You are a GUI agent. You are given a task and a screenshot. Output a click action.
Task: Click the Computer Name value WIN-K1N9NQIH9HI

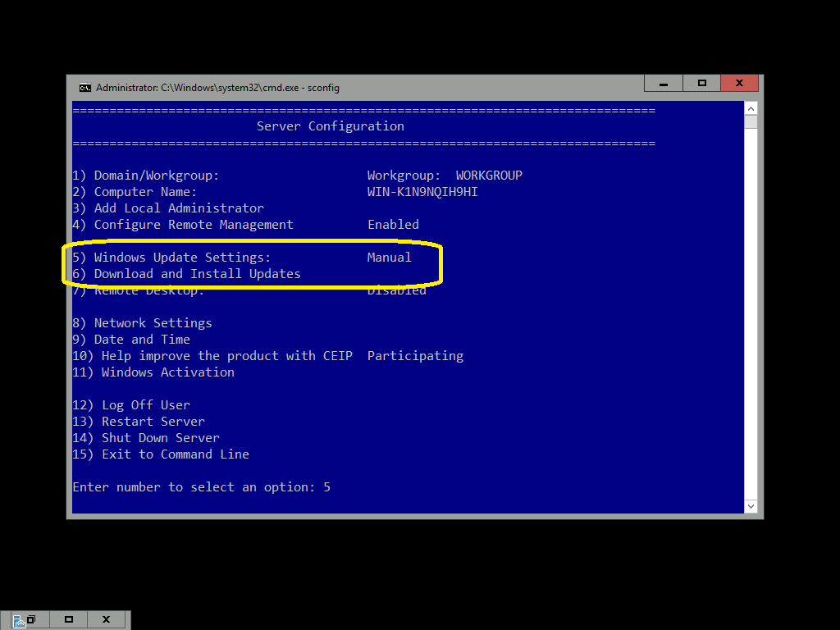click(x=422, y=192)
